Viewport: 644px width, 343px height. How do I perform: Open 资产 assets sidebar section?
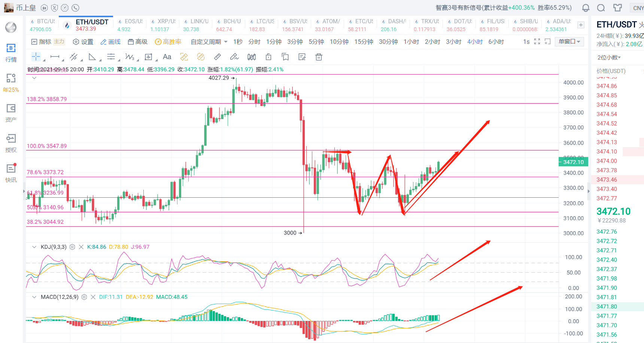(x=11, y=113)
